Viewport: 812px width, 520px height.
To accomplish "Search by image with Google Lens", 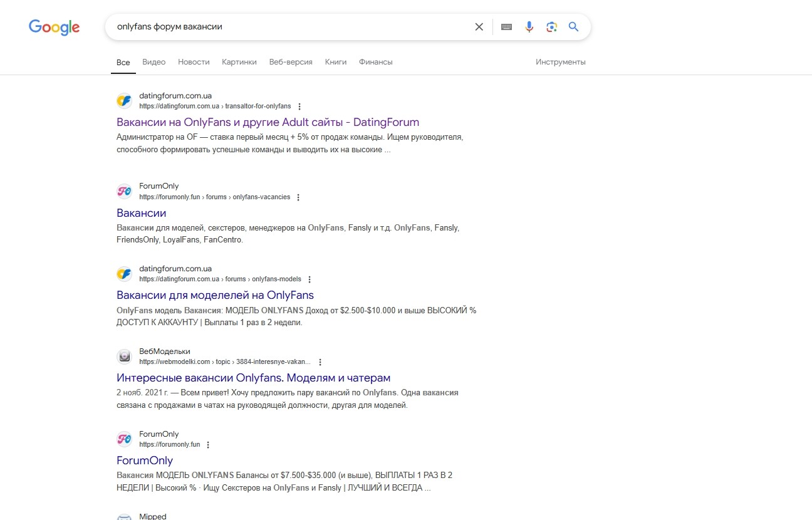I will pos(551,27).
